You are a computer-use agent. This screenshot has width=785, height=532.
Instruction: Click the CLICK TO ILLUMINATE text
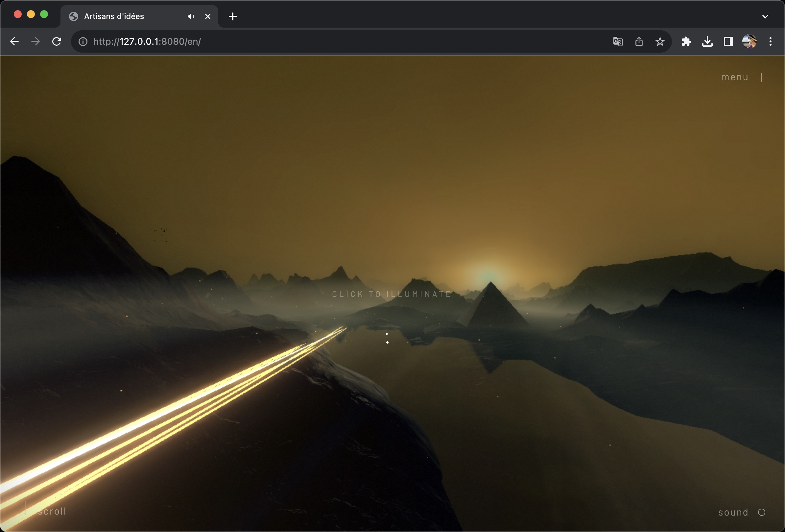[x=392, y=294]
